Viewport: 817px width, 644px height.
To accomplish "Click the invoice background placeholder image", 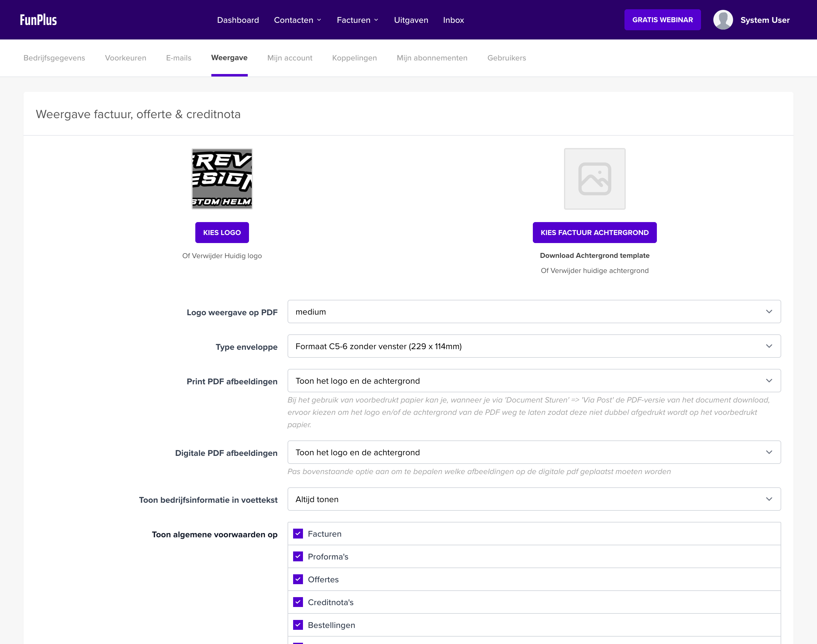I will tap(595, 179).
